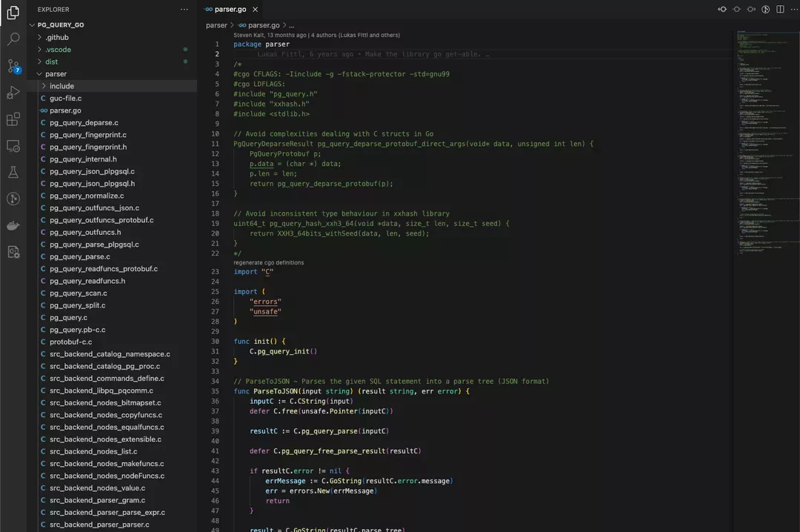Open the Search view in the activity bar

(x=13, y=39)
